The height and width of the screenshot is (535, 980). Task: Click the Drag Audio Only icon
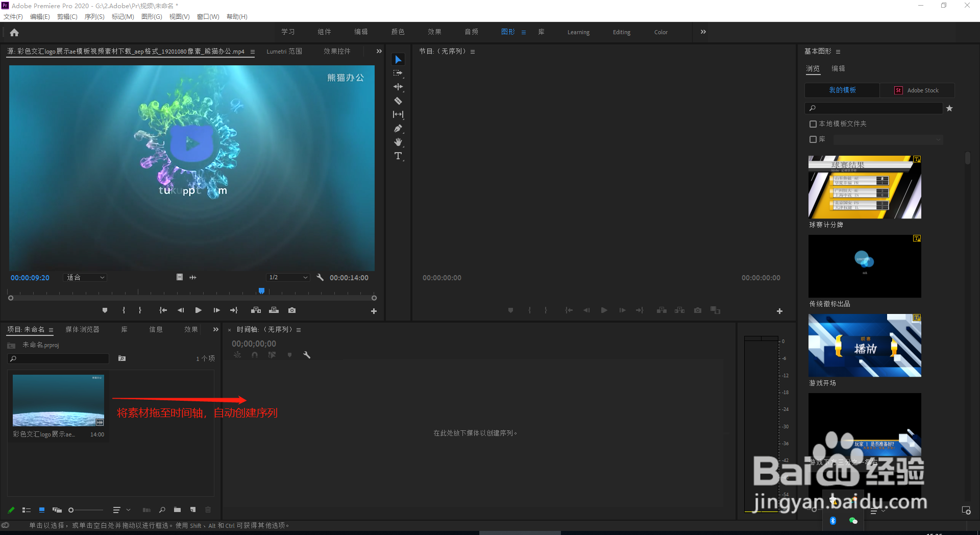point(193,277)
